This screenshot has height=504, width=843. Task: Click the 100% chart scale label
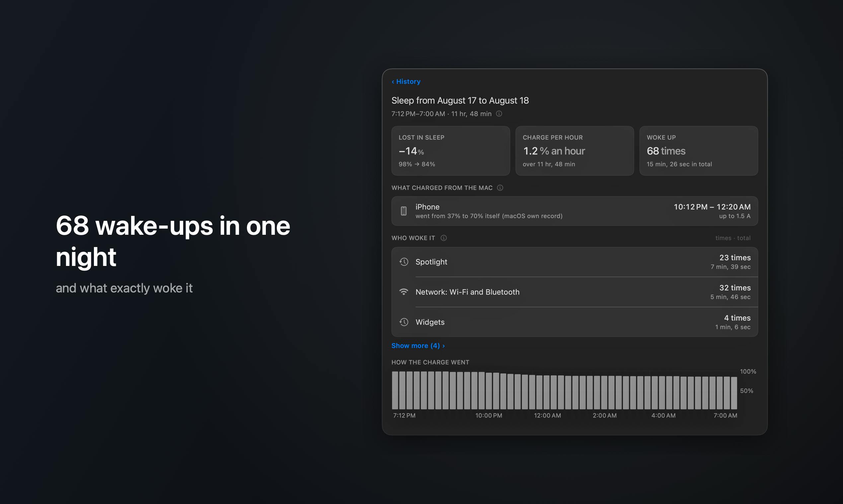point(748,372)
